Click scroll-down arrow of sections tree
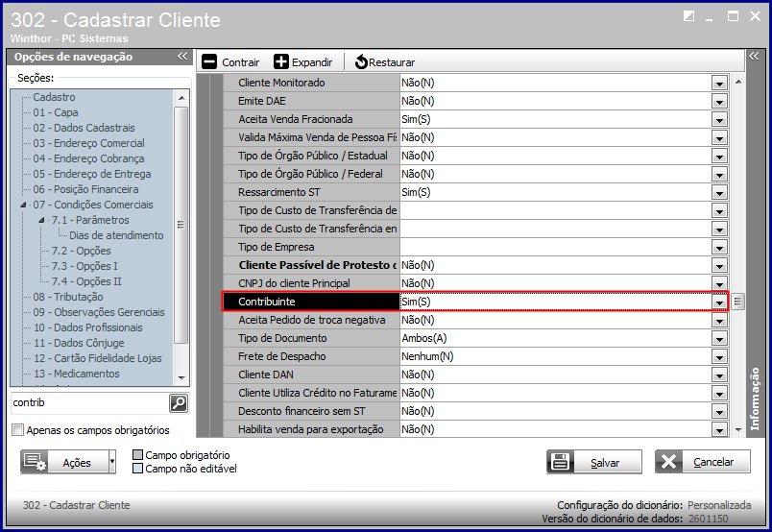 181,378
